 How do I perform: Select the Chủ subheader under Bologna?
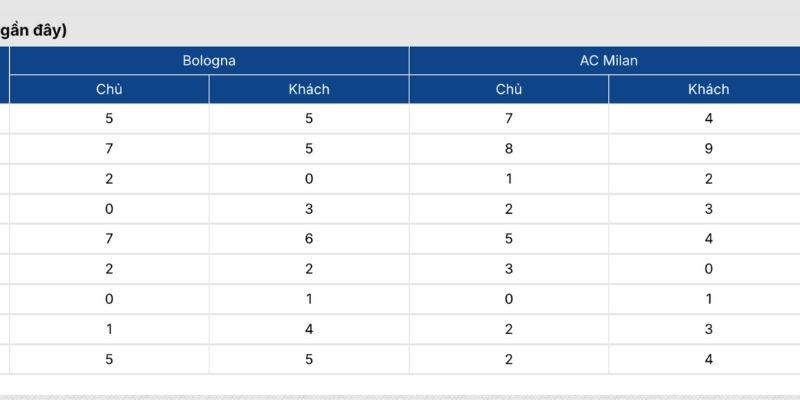109,89
